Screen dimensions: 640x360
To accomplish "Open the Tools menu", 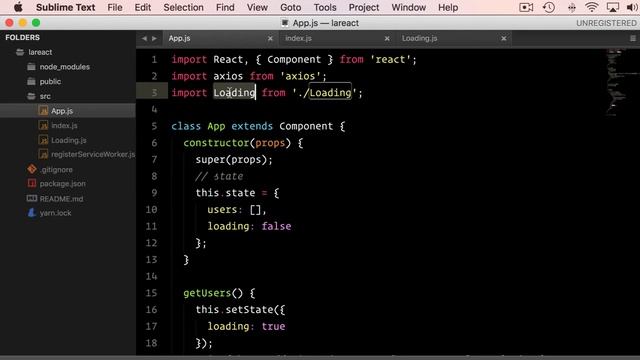I will coord(325,7).
